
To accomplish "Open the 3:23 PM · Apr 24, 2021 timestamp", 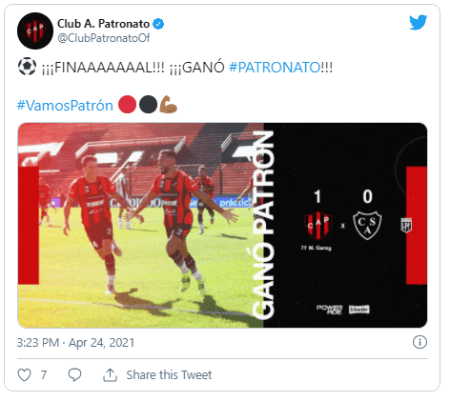I will coord(76,343).
